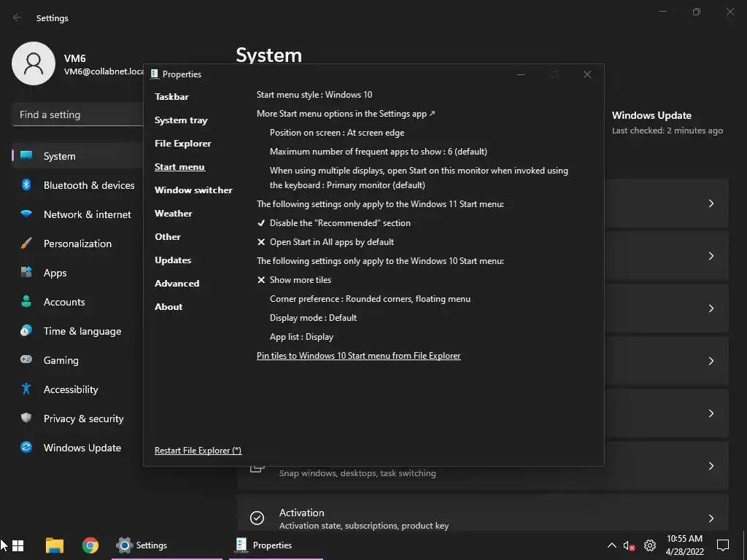Open the Window switcher section
Image resolution: width=747 pixels, height=560 pixels.
(193, 190)
